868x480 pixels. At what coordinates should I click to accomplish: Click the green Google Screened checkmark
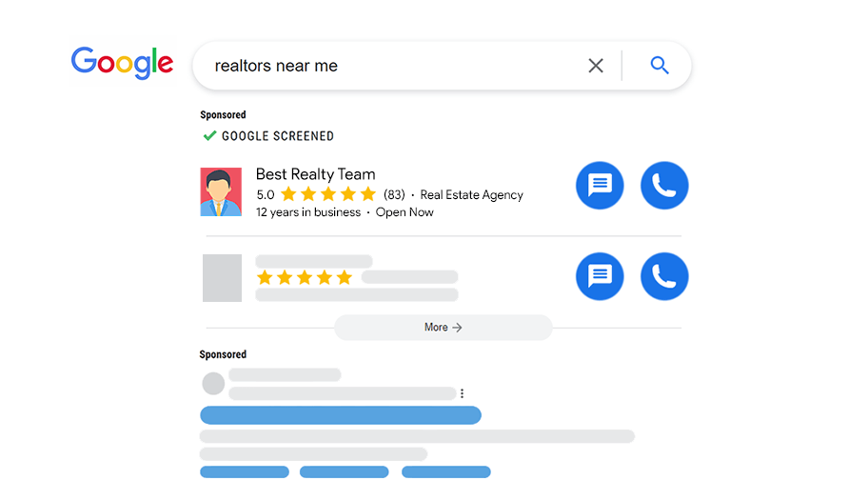coord(209,135)
